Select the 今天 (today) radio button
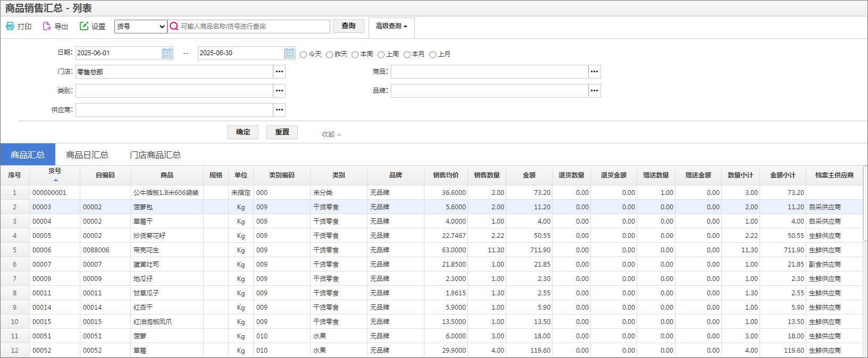Viewport: 868px width, 358px height. [304, 55]
